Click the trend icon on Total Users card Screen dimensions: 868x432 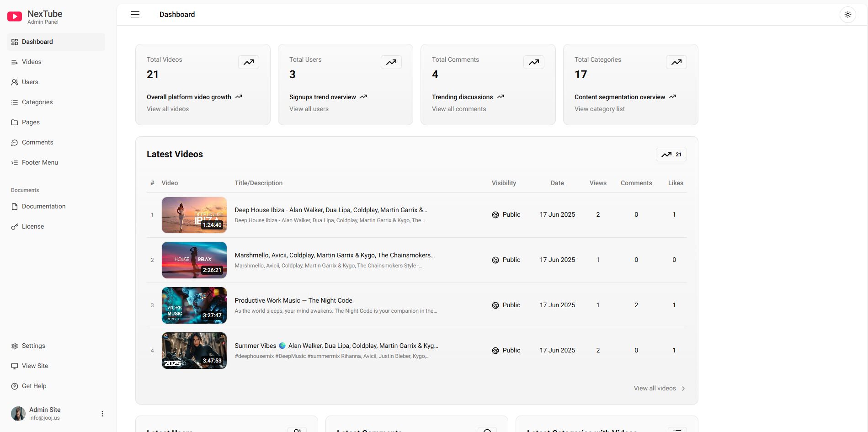[x=391, y=62]
